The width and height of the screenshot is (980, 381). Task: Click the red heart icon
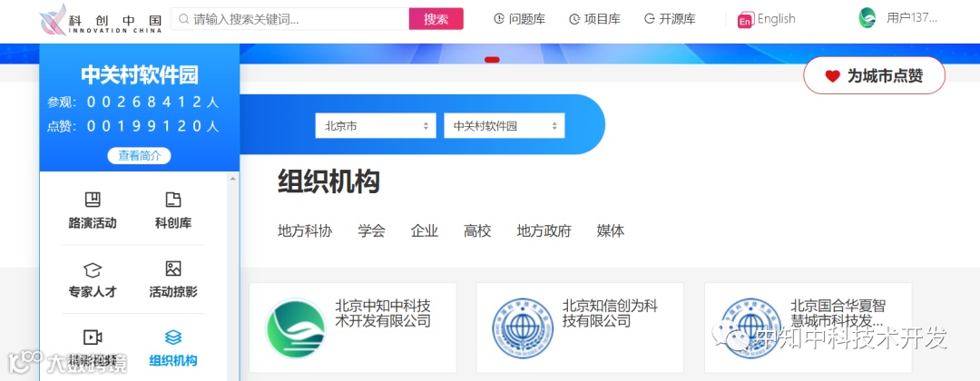(832, 76)
